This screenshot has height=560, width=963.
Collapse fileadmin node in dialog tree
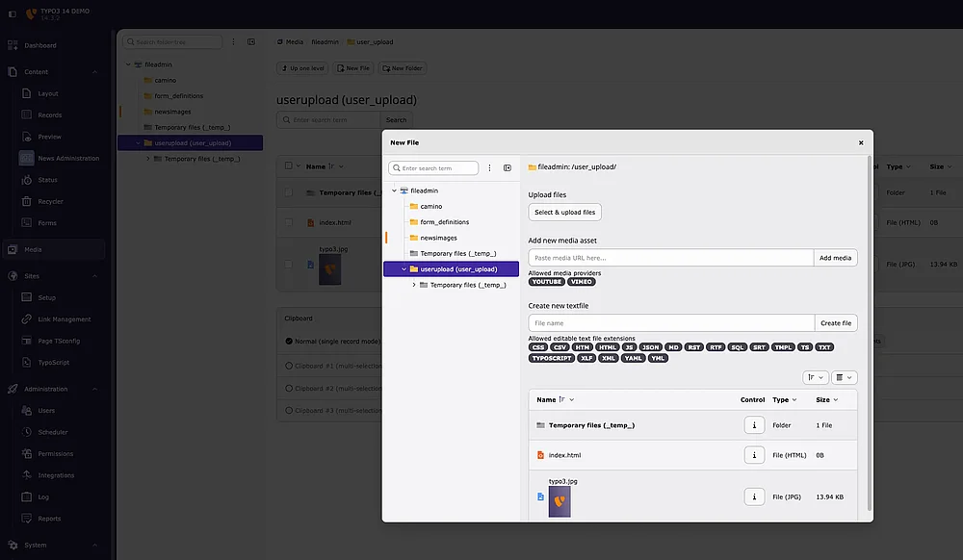(x=394, y=191)
